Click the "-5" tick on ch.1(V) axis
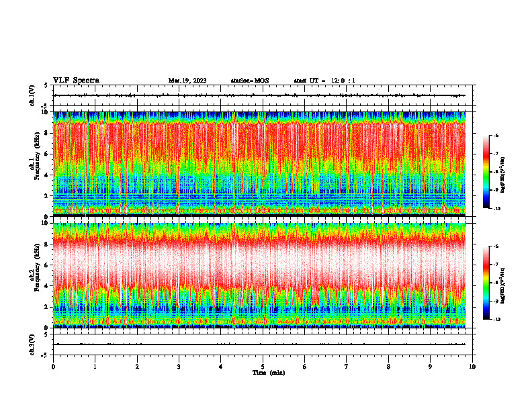532x411 pixels. (45, 106)
